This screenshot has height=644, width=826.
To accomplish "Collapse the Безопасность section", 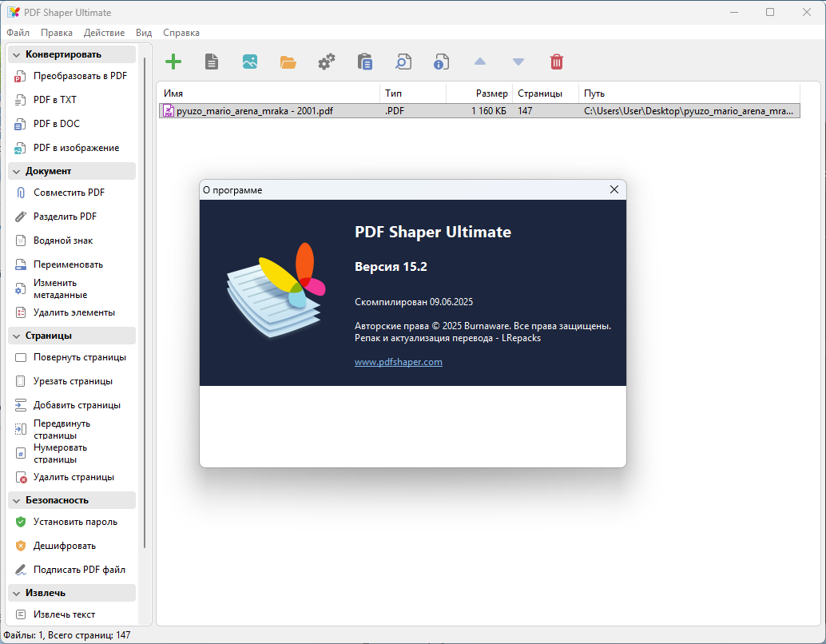I will [16, 501].
